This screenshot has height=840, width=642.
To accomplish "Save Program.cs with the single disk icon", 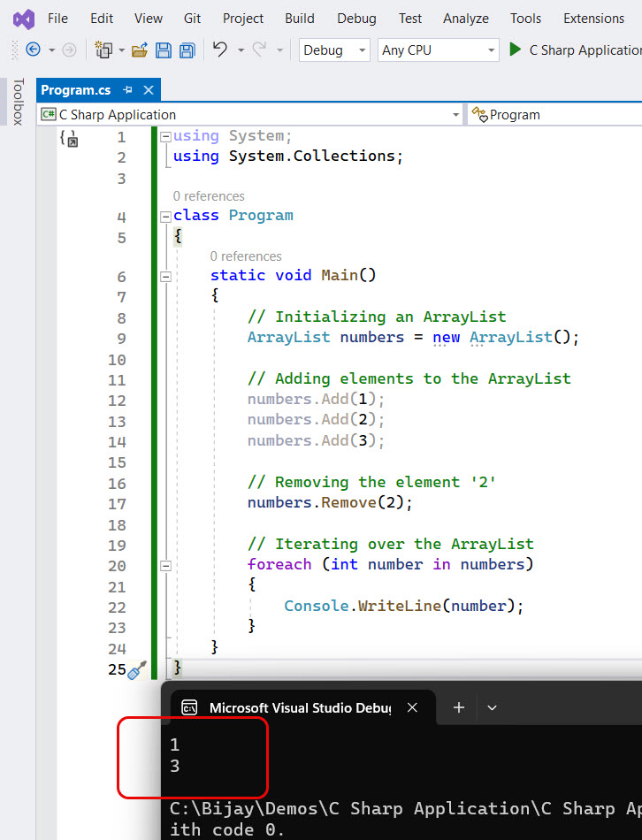I will click(164, 50).
